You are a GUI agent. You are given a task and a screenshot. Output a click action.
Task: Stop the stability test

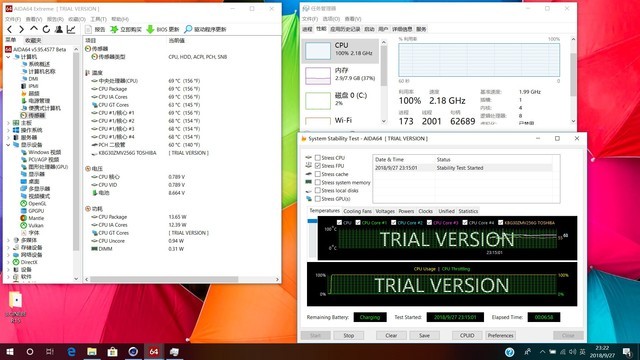tap(349, 336)
